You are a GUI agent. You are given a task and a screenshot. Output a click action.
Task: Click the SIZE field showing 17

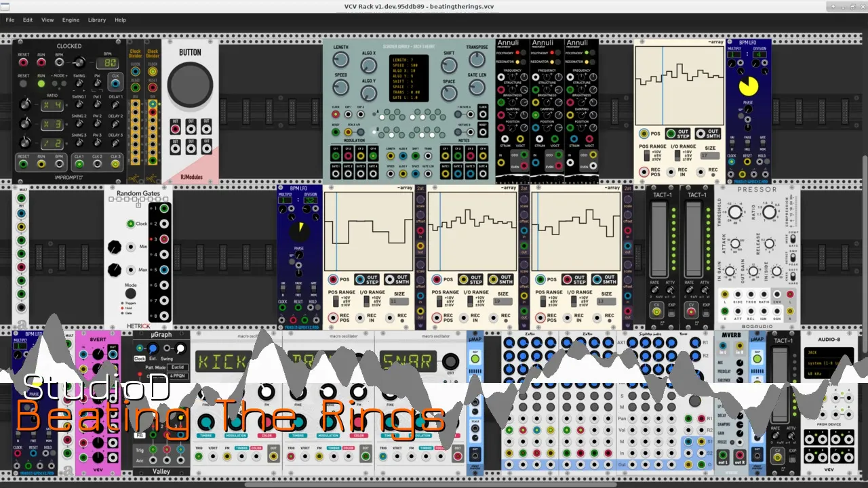710,156
